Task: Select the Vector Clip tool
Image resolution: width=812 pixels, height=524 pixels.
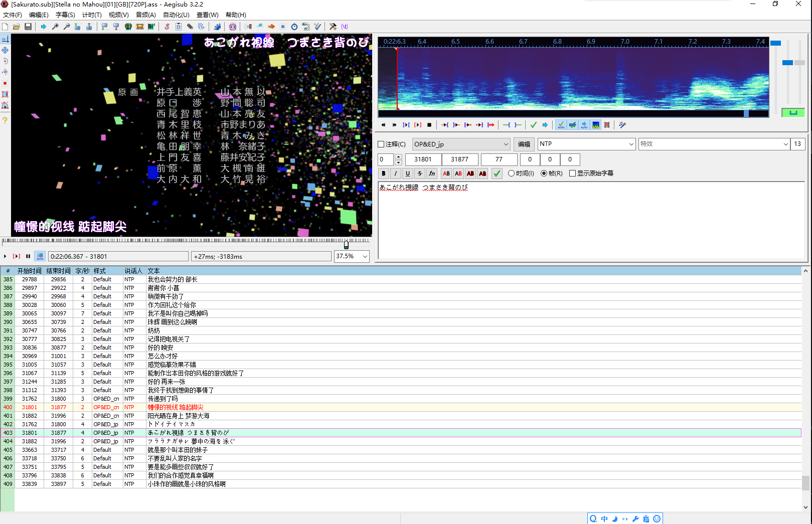Action: click(5, 105)
